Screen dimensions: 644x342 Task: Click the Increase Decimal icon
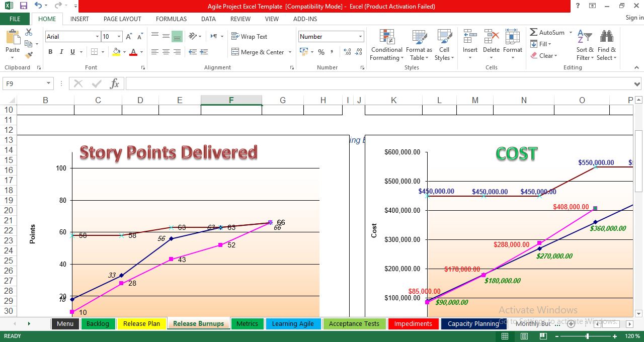pos(347,52)
